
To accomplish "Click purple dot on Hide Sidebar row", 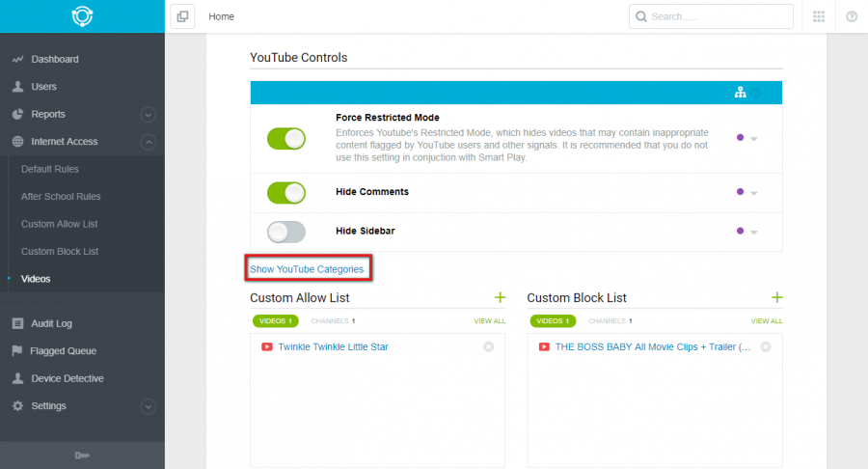I will [x=740, y=231].
